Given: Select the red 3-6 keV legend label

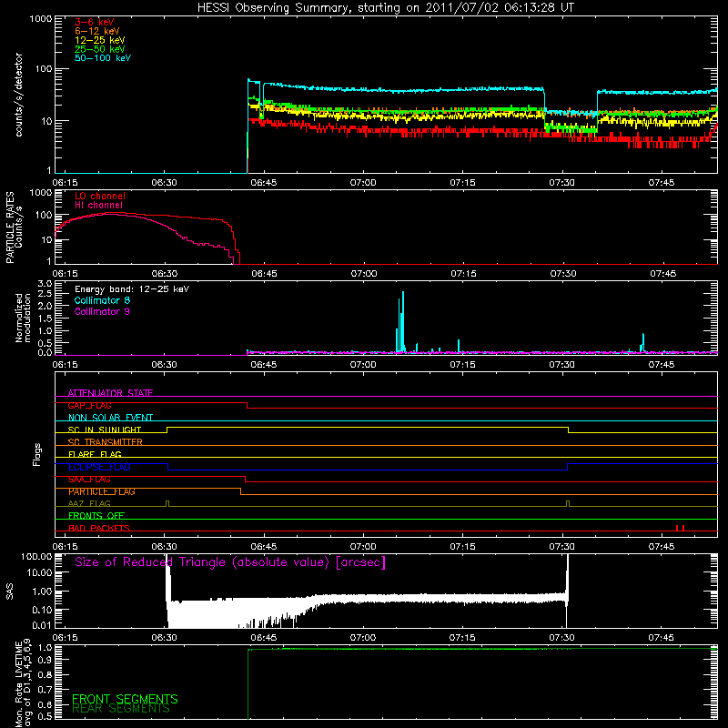Looking at the screenshot, I should click(95, 22).
